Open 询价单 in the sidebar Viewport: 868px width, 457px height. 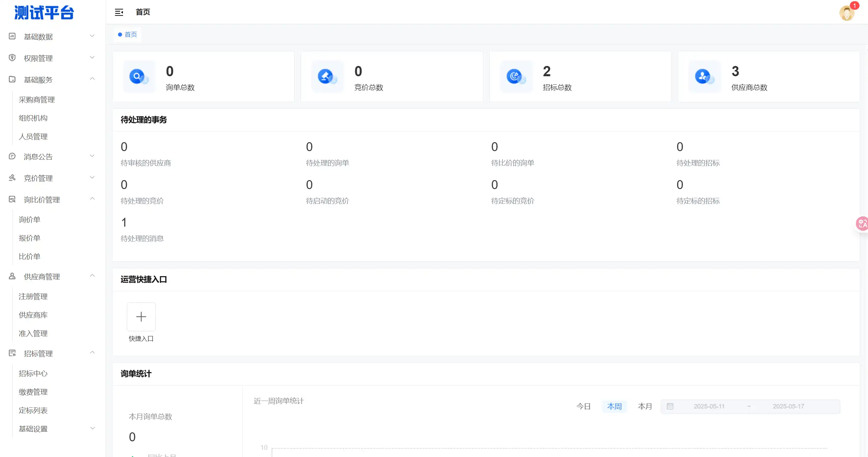(x=29, y=220)
